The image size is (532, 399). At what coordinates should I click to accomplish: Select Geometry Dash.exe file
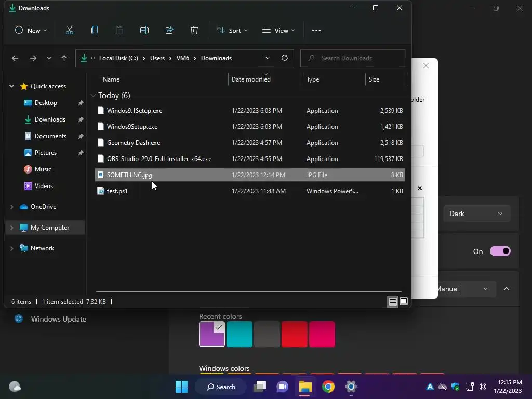tap(250, 143)
